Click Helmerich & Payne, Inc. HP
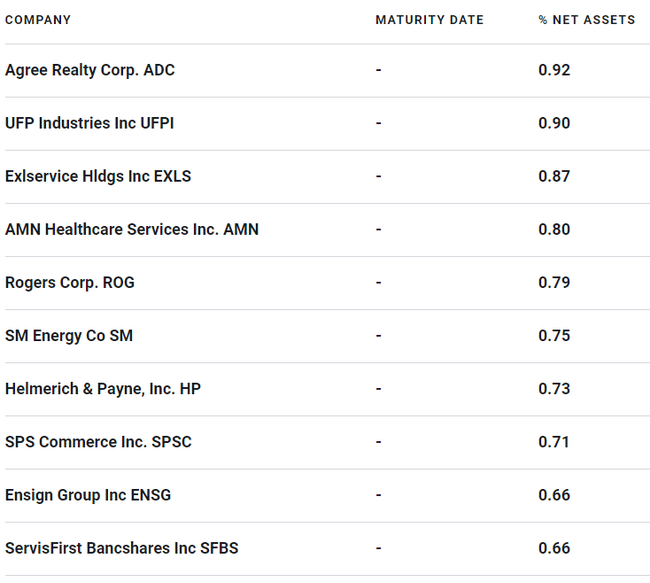Image resolution: width=650 pixels, height=583 pixels. [x=103, y=388]
